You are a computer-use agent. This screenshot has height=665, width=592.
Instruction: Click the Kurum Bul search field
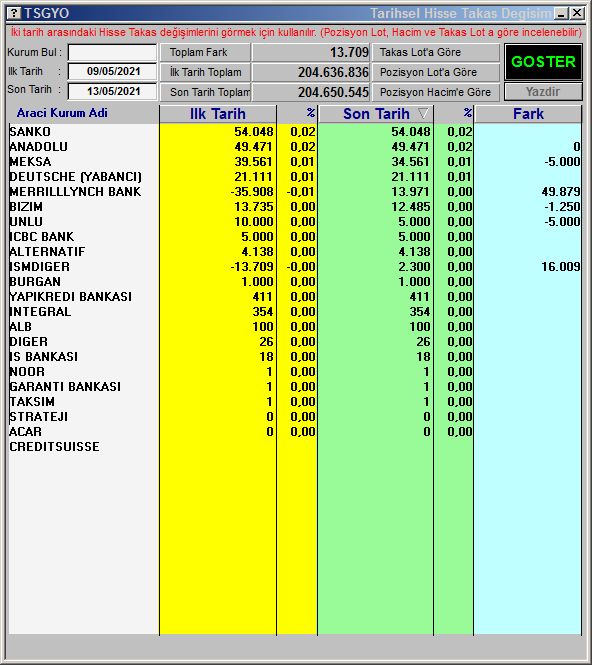[x=112, y=53]
